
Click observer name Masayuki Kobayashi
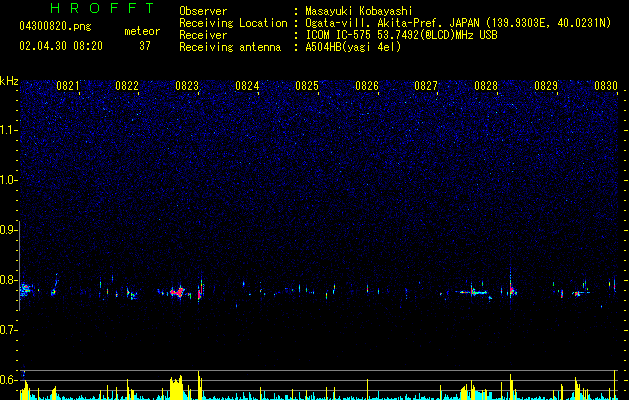pyautogui.click(x=358, y=11)
